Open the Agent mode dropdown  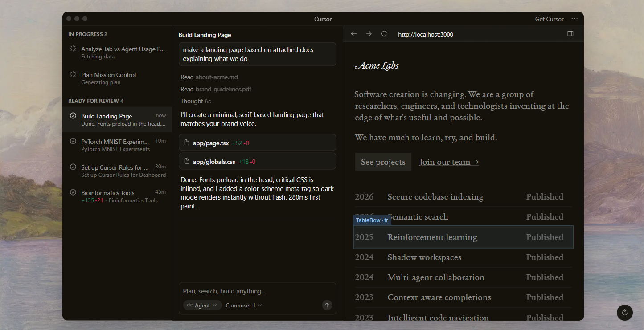pyautogui.click(x=202, y=306)
